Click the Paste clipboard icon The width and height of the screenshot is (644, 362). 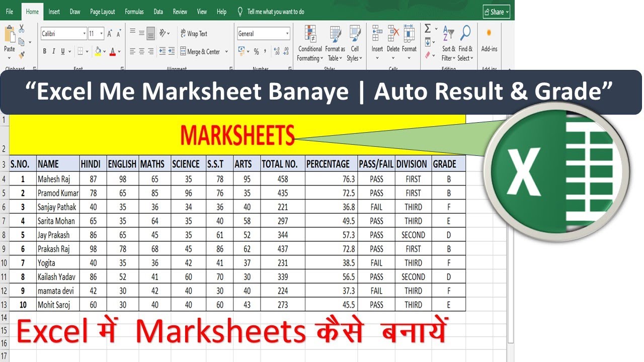[10, 34]
